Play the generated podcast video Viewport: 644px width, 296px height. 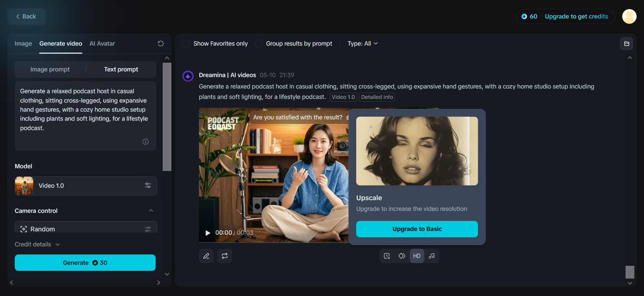(208, 233)
